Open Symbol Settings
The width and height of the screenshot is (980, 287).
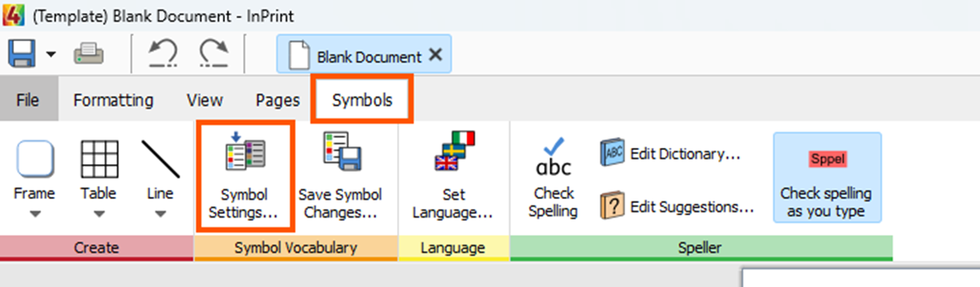(x=244, y=176)
